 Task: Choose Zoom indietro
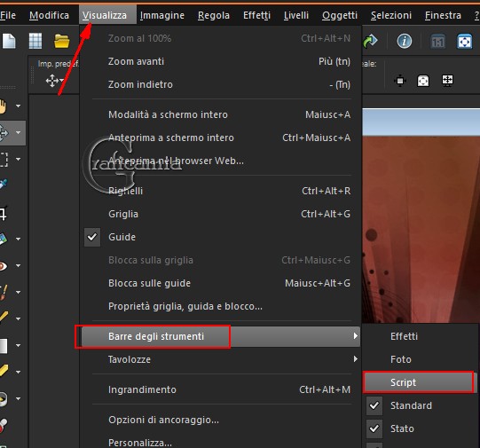pyautogui.click(x=220, y=84)
